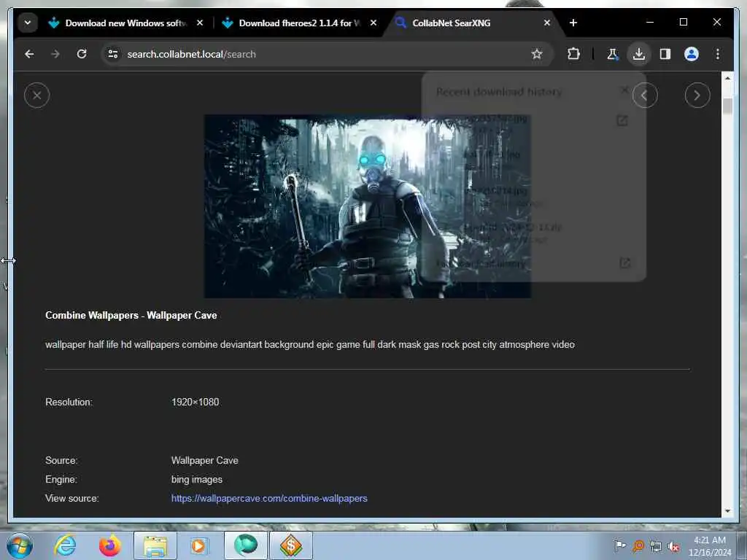747x560 pixels.
Task: Open the dollar sign taskbar app
Action: tap(291, 545)
